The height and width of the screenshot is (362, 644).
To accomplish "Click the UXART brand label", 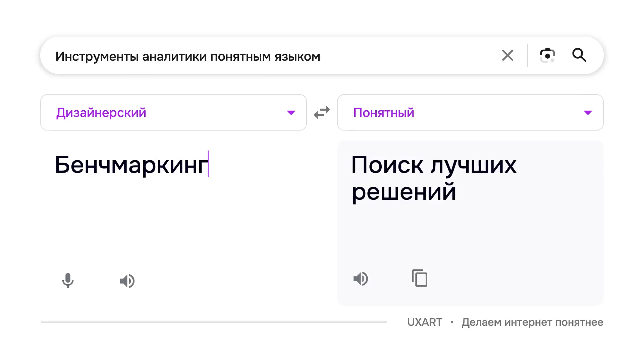I will [425, 322].
